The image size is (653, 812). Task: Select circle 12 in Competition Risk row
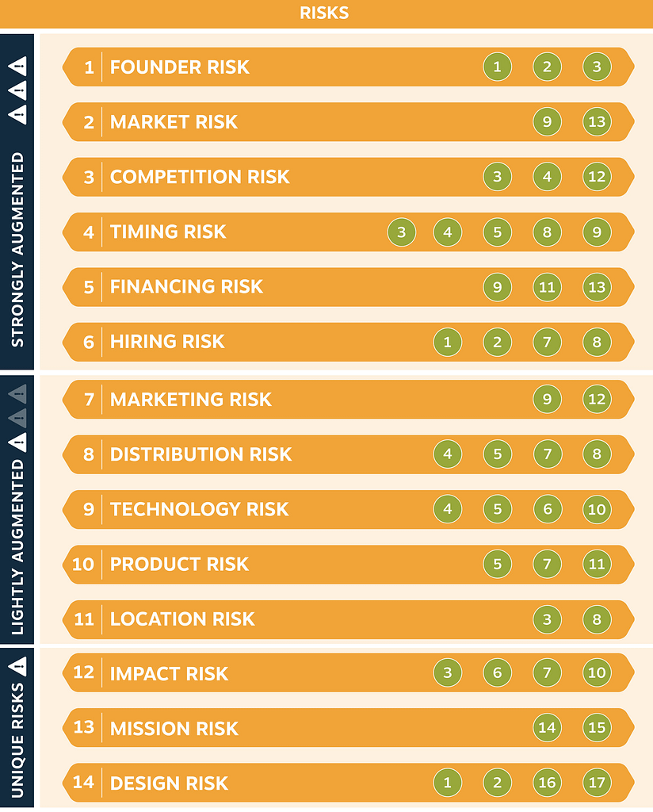(x=597, y=177)
